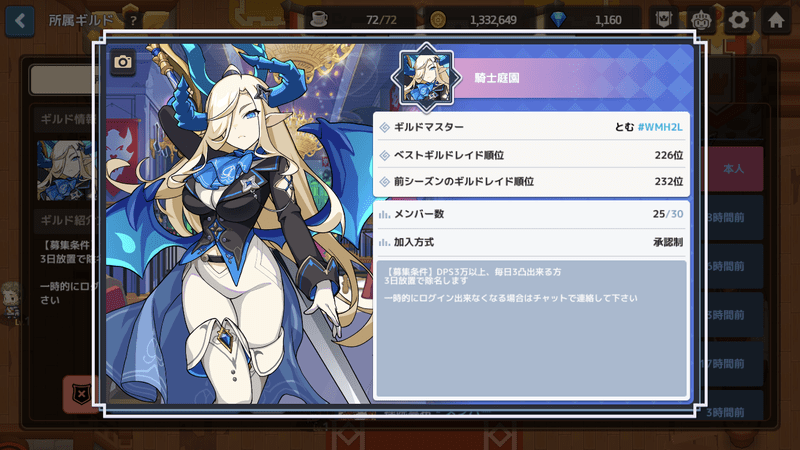This screenshot has height=450, width=800.
Task: Tap the coffee stamina icon
Action: pos(319,20)
